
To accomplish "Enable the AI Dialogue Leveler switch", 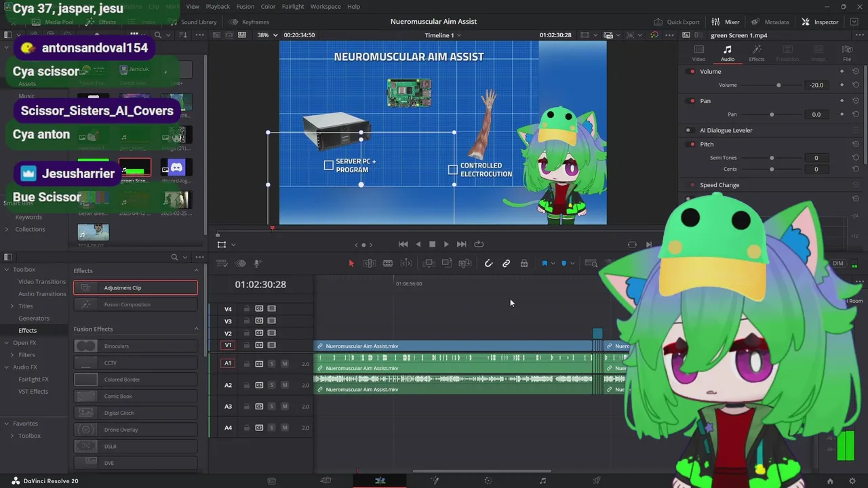I will [692, 130].
